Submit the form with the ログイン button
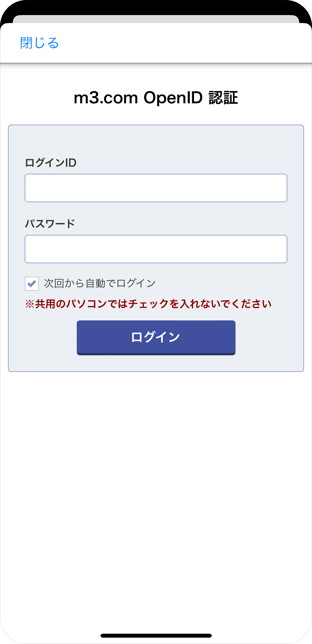This screenshot has width=312, height=644. 156,337
